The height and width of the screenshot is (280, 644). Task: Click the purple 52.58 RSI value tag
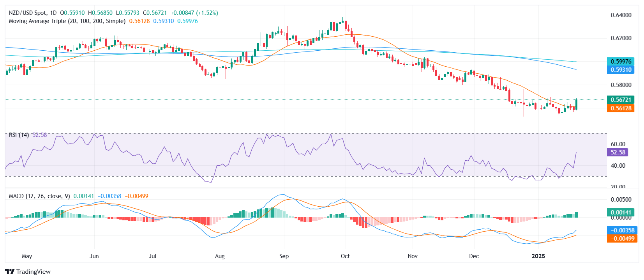pos(618,152)
